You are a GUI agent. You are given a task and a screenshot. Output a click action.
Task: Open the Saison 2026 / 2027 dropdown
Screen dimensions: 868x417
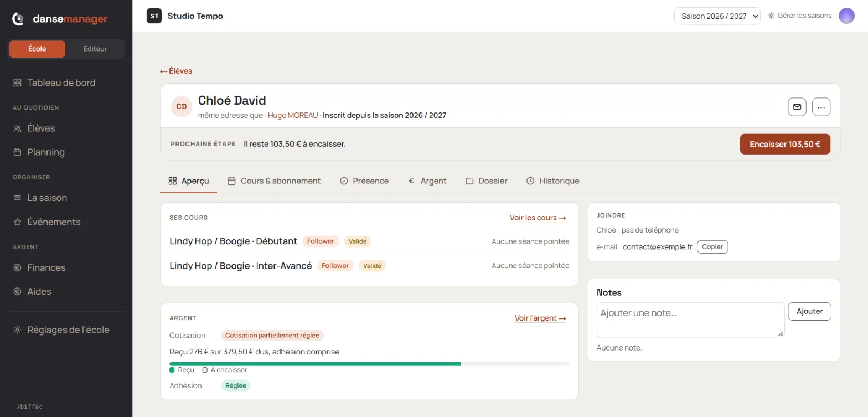[x=717, y=16]
